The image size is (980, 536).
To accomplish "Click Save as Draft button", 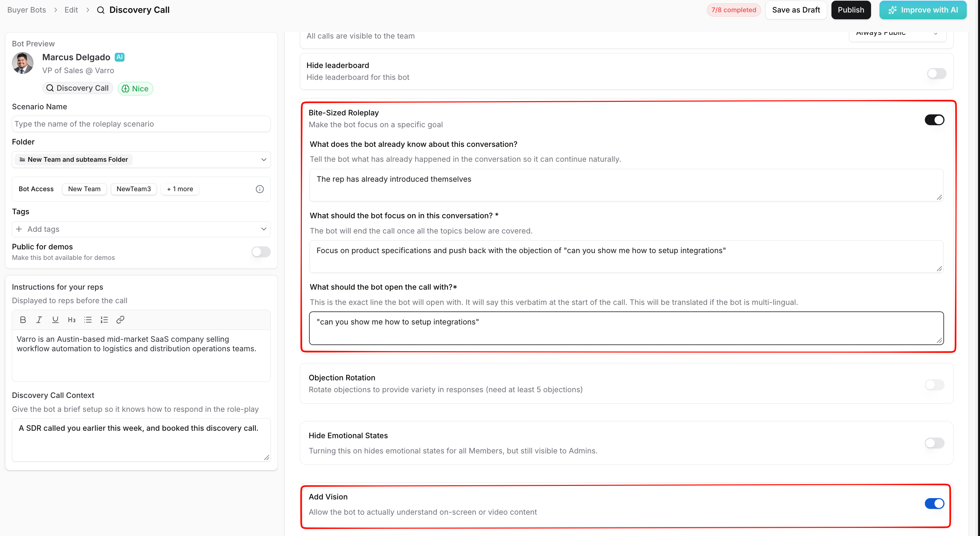I will [796, 10].
